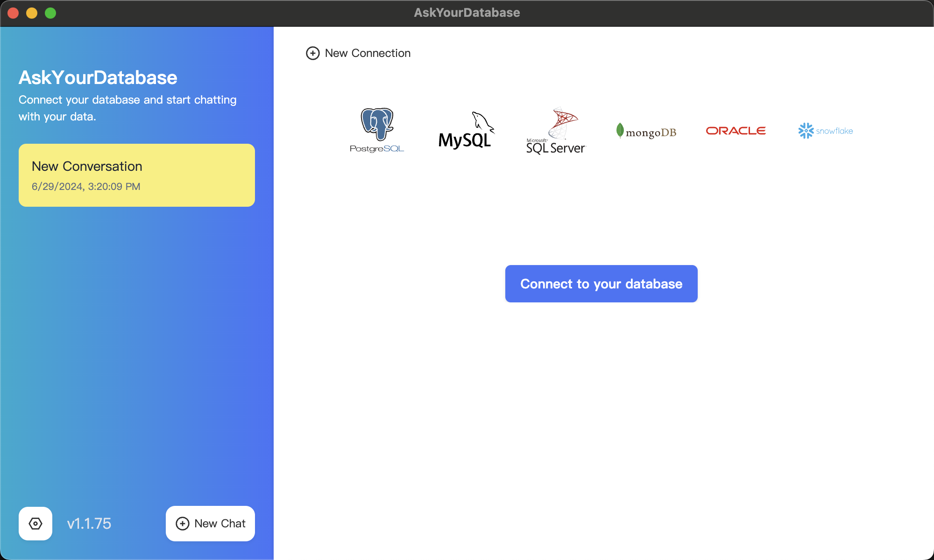Pick the mongoDB leaf logo
Screen dimensions: 934x560
pos(646,131)
